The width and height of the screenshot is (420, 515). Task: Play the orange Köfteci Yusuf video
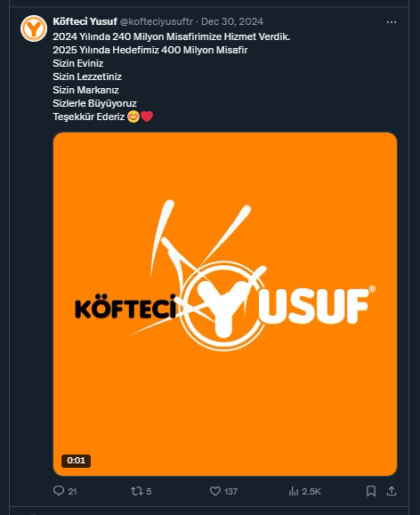pyautogui.click(x=225, y=304)
